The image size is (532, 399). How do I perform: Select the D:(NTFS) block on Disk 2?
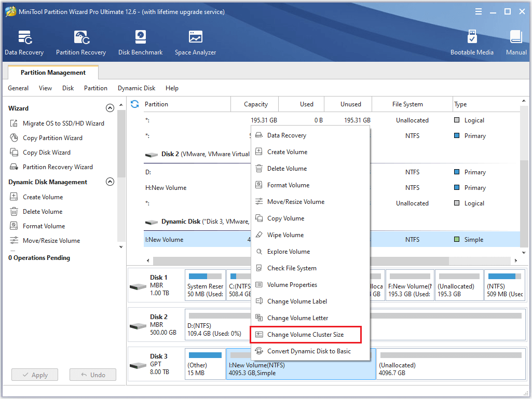(218, 324)
